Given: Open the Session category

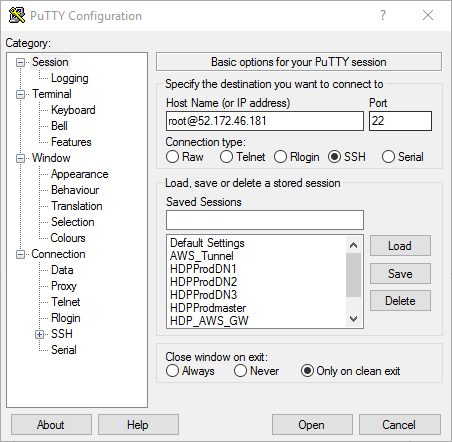Looking at the screenshot, I should pos(50,62).
